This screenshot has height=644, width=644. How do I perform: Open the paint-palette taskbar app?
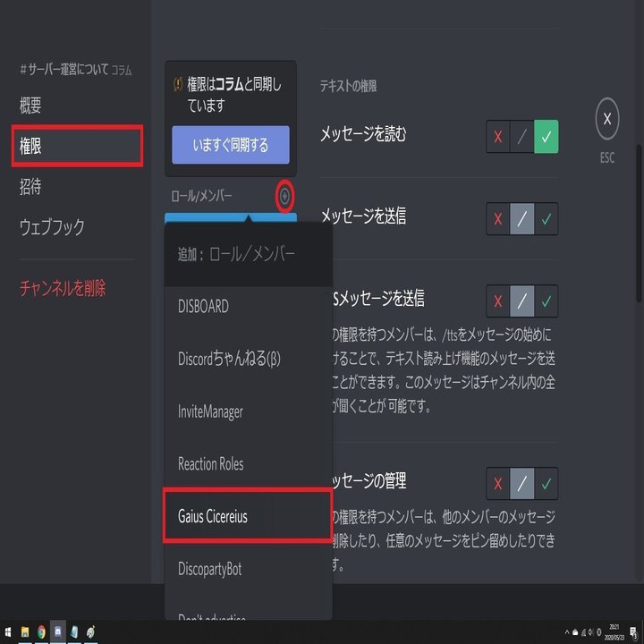point(90,632)
